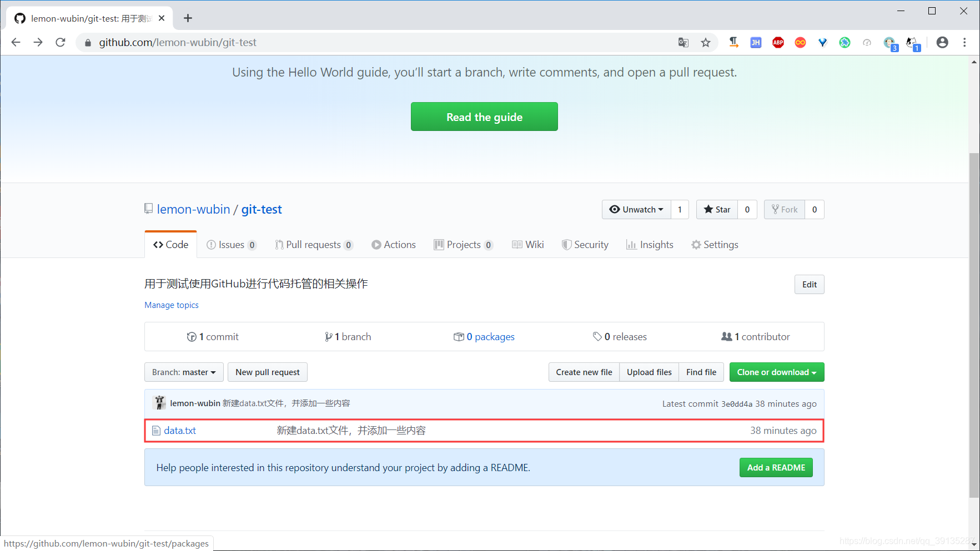Expand Branch: master dropdown
The height and width of the screenshot is (551, 980).
pyautogui.click(x=184, y=372)
